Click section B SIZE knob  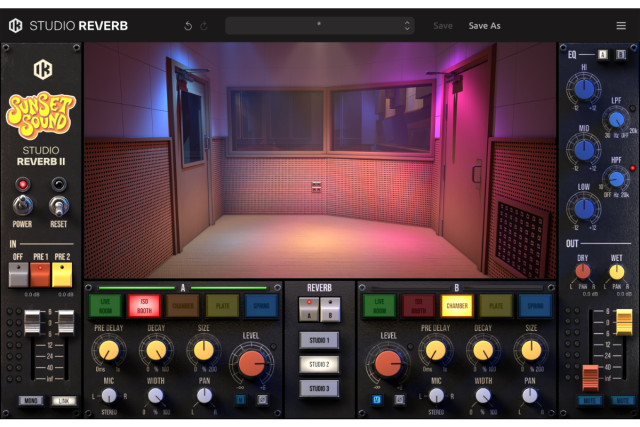pos(531,350)
